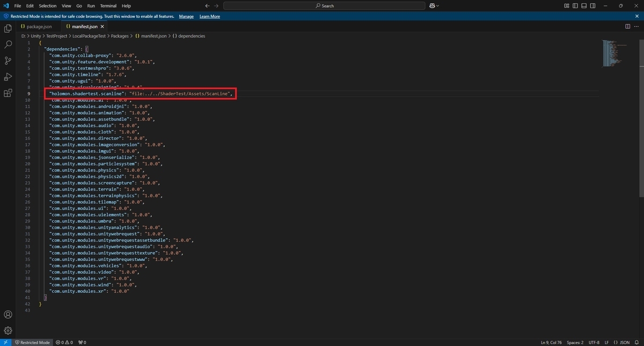Open the Explorer sidebar icon

pyautogui.click(x=8, y=28)
